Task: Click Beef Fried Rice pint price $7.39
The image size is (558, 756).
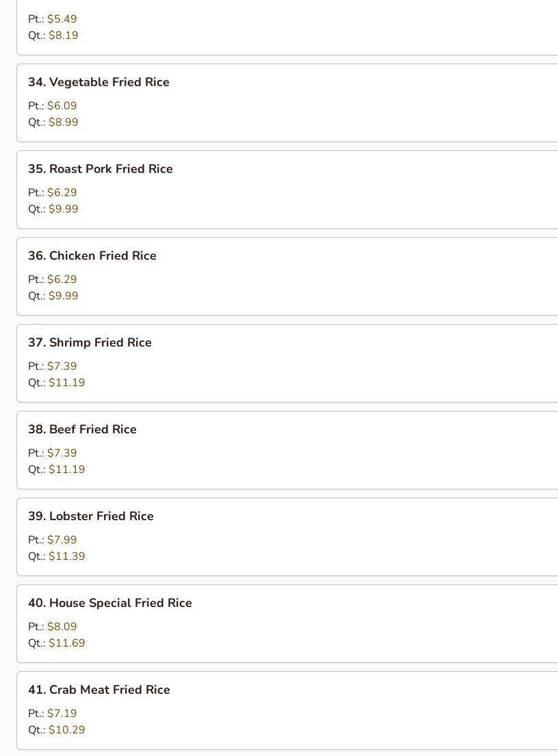Action: point(62,453)
